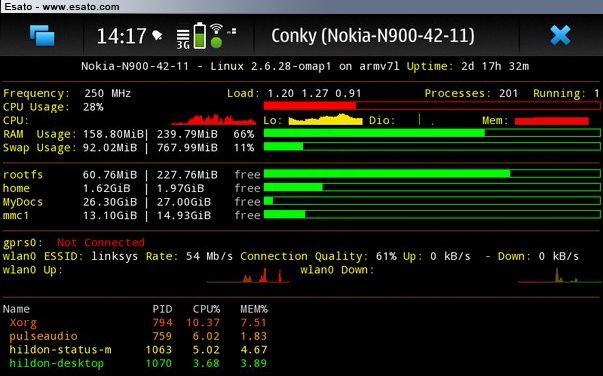The width and height of the screenshot is (603, 376).
Task: Click the rootfs free space bar
Action: 432,174
